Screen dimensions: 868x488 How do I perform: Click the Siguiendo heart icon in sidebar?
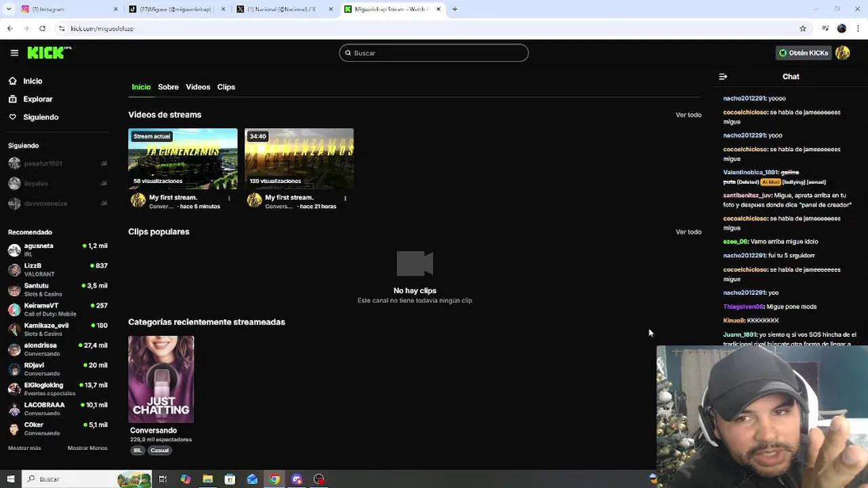[13, 117]
